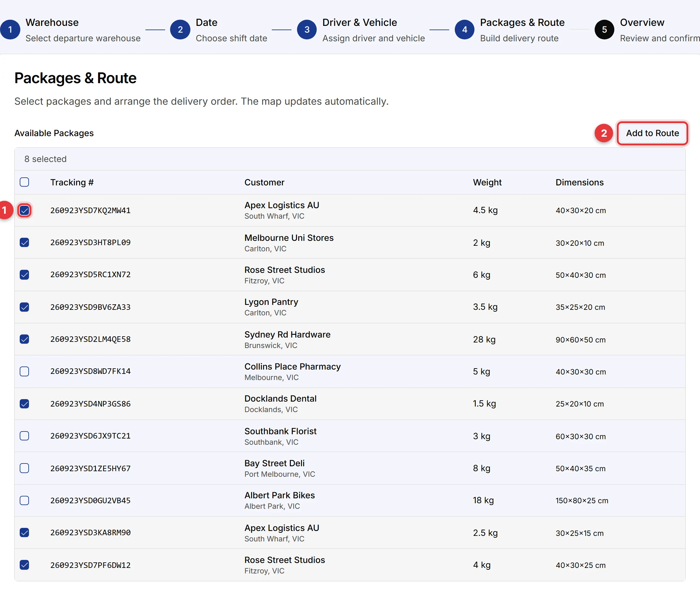Open the Driver & Vehicle step label

pos(360,22)
